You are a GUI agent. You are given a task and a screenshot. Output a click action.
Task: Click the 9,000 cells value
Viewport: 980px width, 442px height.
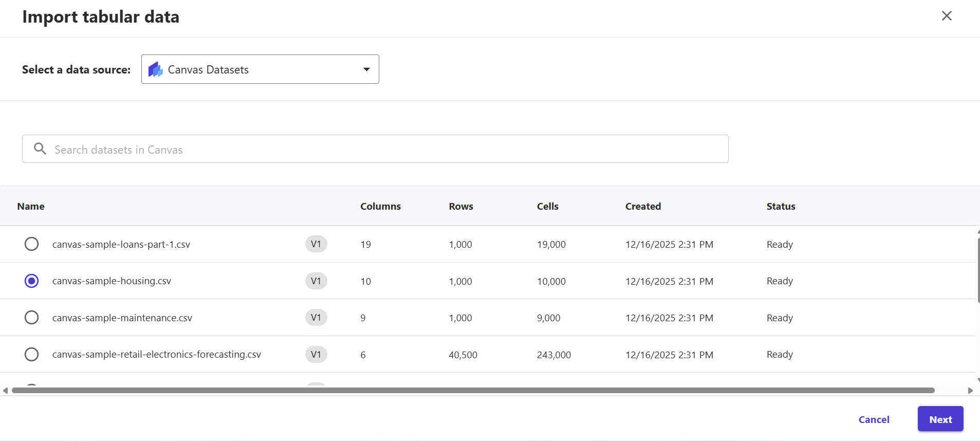(x=549, y=318)
